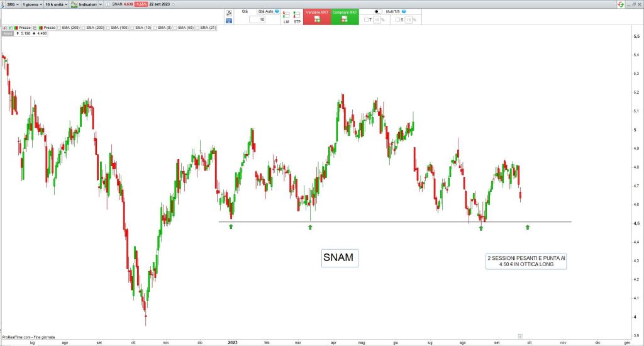Enable the SMA (21) checkbox
Image resolution: width=644 pixels, height=346 pixels.
pyautogui.click(x=197, y=28)
